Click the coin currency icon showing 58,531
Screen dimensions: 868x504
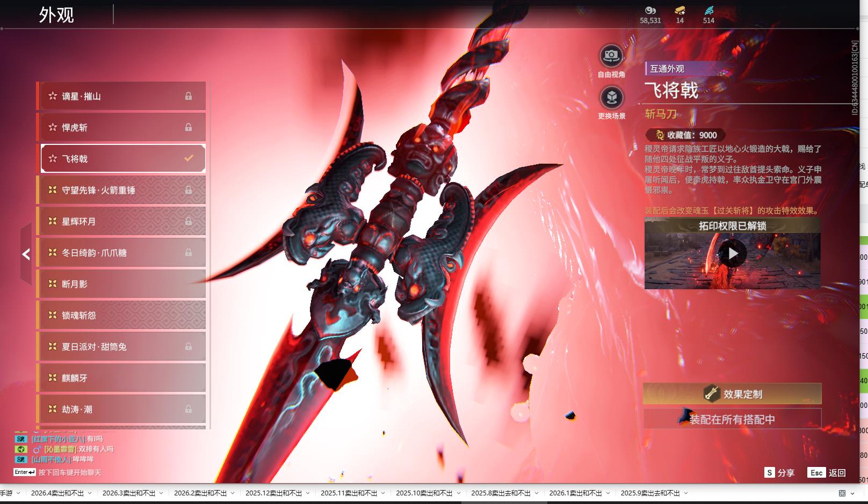[650, 10]
